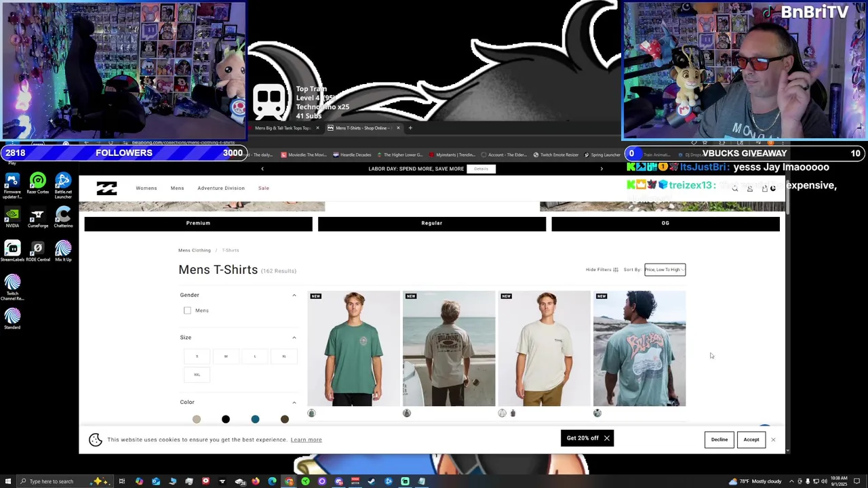
Task: Open the NVIDIA desktop shortcut
Action: coord(12,218)
